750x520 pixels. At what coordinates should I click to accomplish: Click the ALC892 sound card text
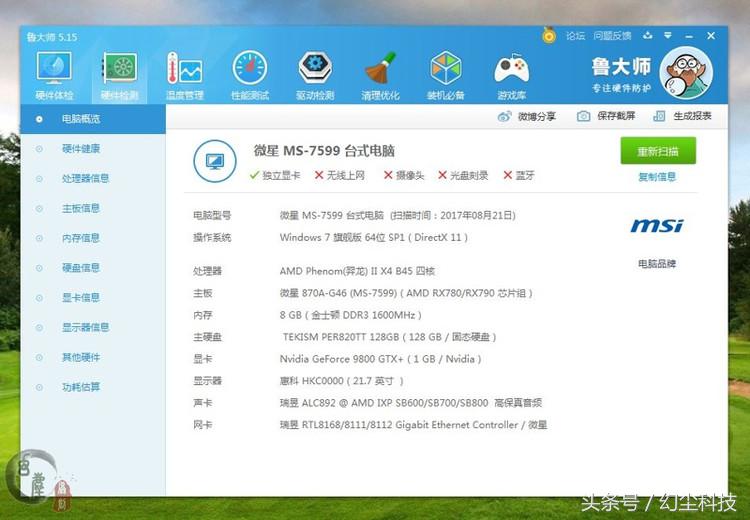pyautogui.click(x=411, y=403)
